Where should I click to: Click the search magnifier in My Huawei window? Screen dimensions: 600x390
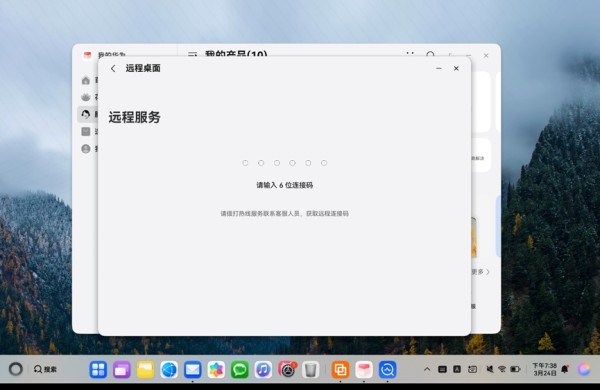coord(430,55)
